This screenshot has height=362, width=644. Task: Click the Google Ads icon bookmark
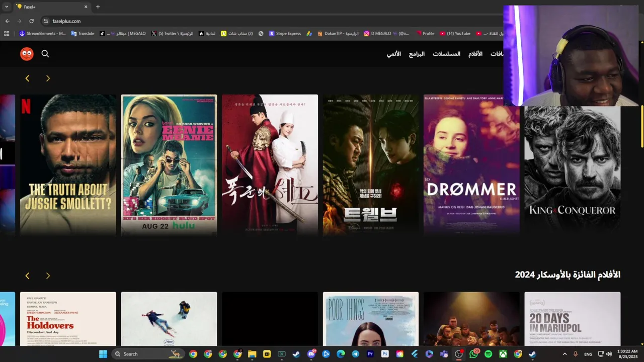pos(310,34)
